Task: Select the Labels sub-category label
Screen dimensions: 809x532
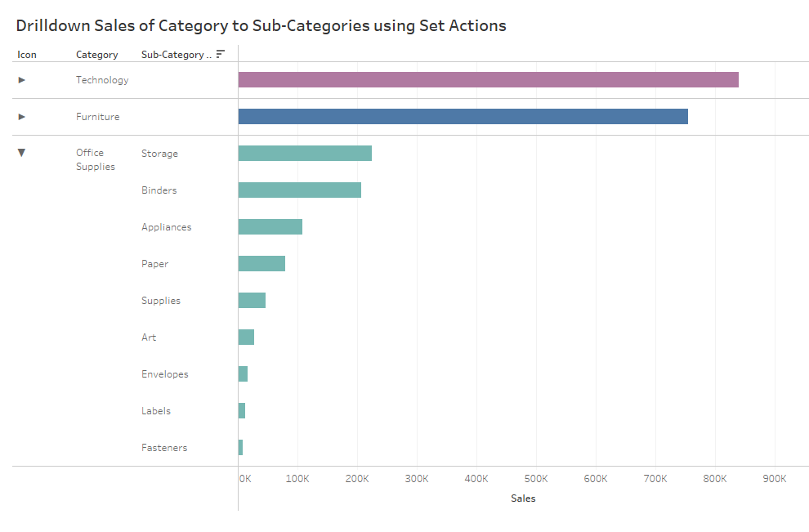Action: [156, 411]
